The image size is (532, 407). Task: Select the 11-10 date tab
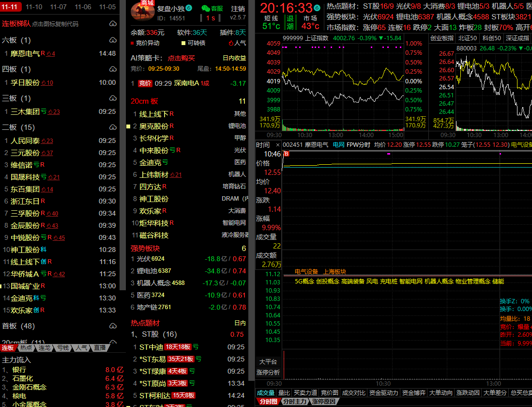pyautogui.click(x=34, y=7)
